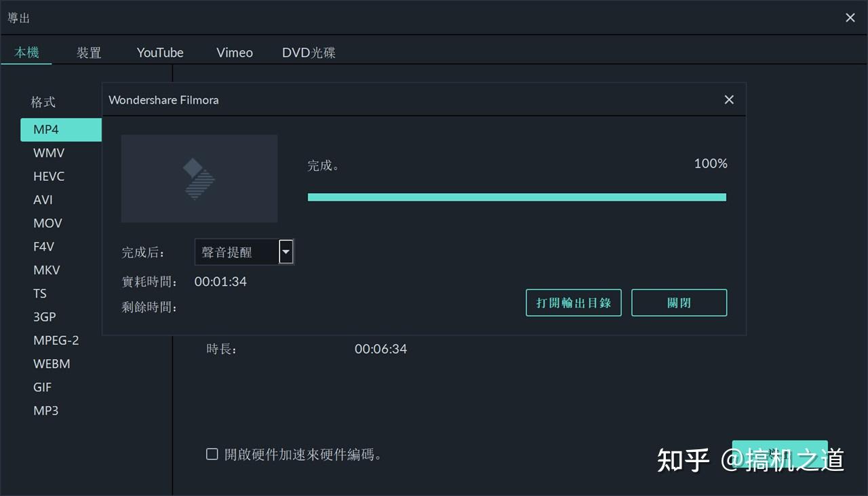868x496 pixels.
Task: Pick HEVC format
Action: point(49,176)
